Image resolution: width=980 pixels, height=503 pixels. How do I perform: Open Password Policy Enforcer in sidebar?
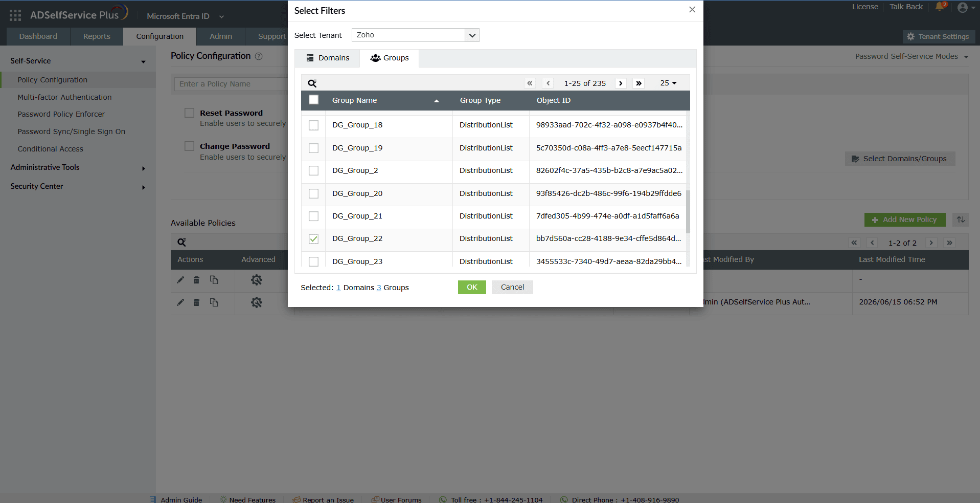61,114
